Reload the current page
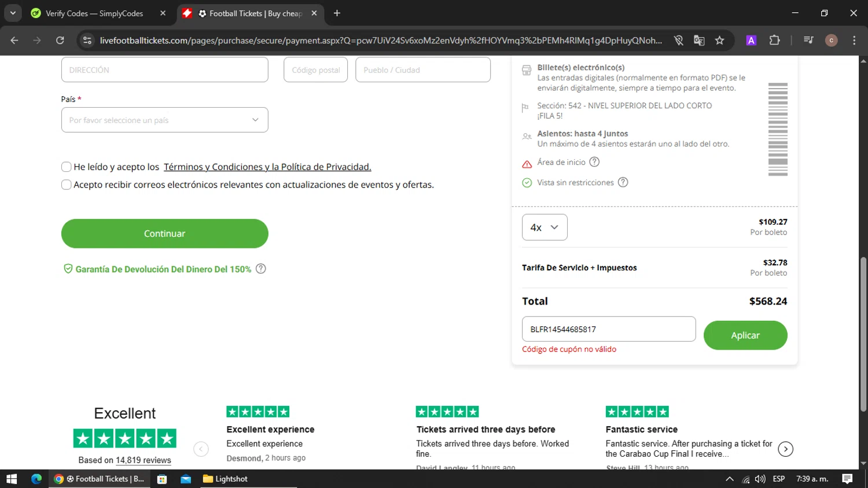 (60, 40)
